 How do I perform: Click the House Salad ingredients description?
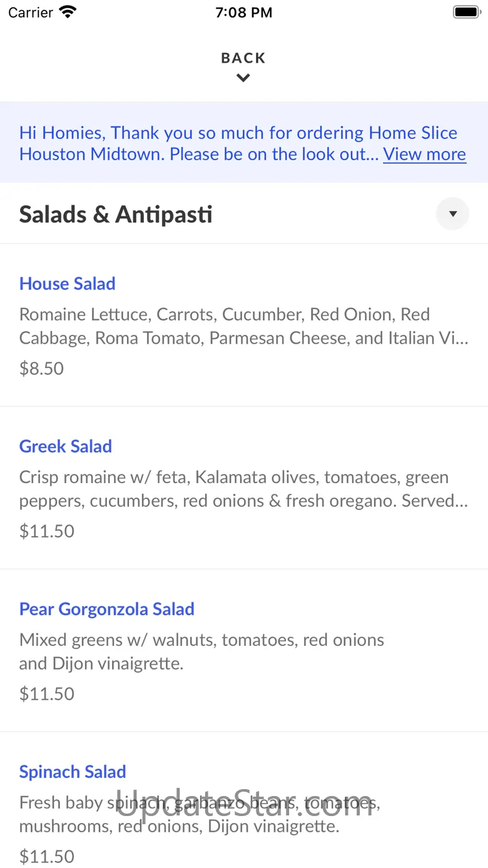point(244,326)
